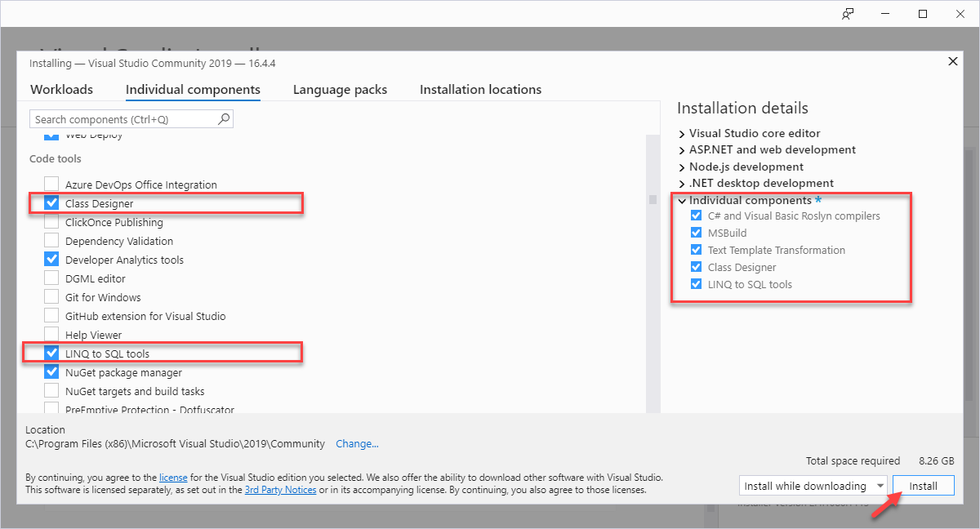The image size is (980, 529).
Task: Enable Azure DevOps Office Integration checkbox
Action: point(51,184)
